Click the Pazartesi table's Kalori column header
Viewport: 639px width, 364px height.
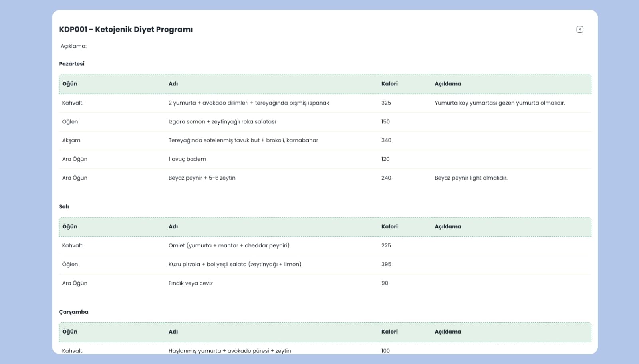click(389, 84)
